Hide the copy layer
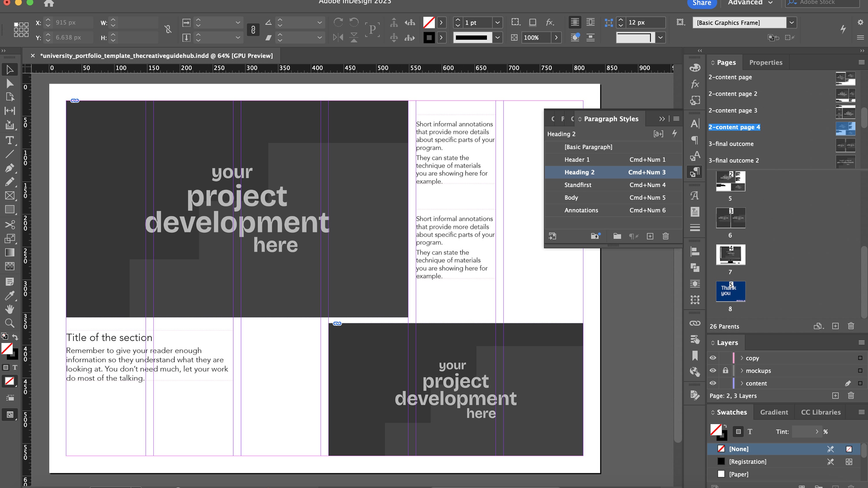Viewport: 868px width, 488px height. coord(713,358)
